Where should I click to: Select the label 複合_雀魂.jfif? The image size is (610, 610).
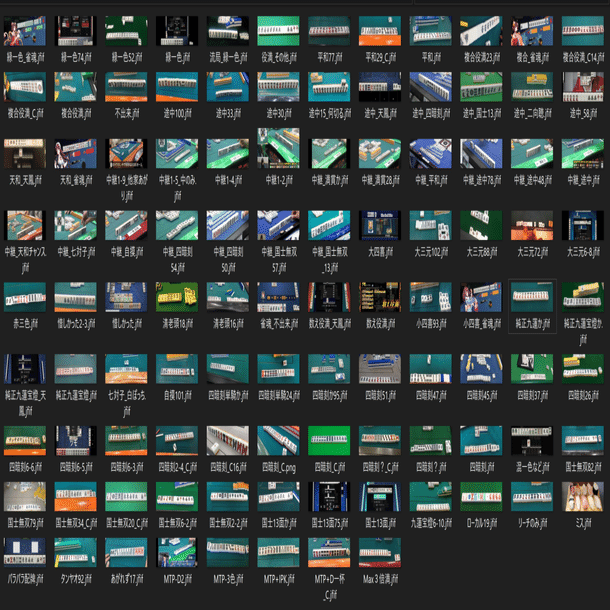point(532,58)
